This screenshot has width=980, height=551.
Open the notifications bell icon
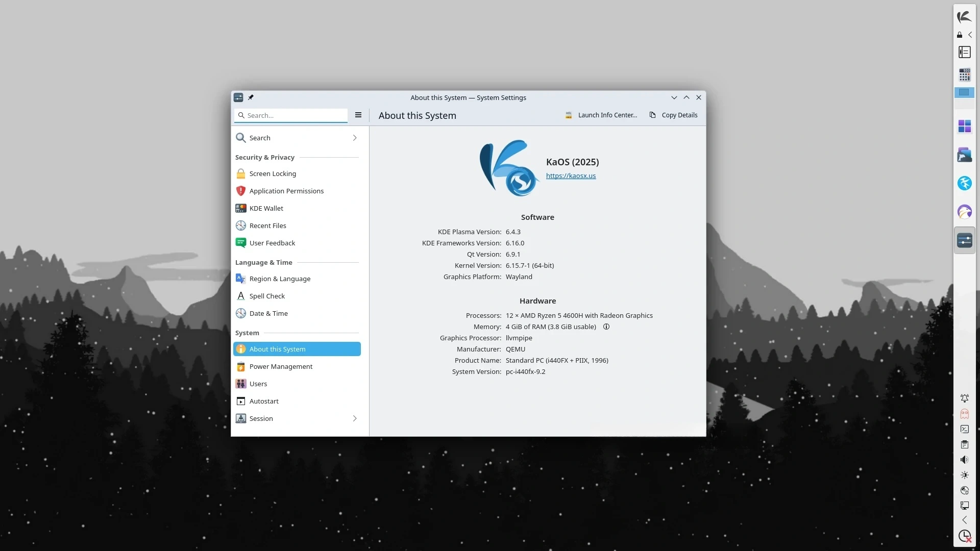pos(964,398)
